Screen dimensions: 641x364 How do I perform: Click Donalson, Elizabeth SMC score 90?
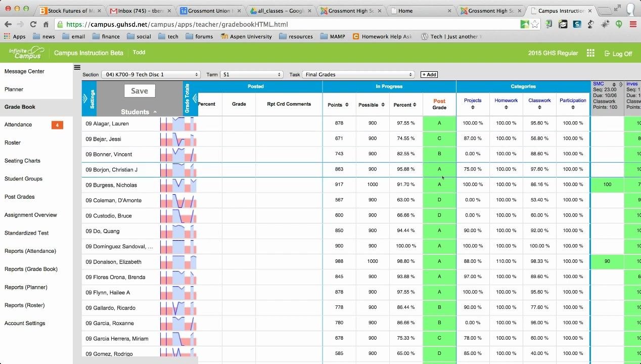tap(607, 261)
